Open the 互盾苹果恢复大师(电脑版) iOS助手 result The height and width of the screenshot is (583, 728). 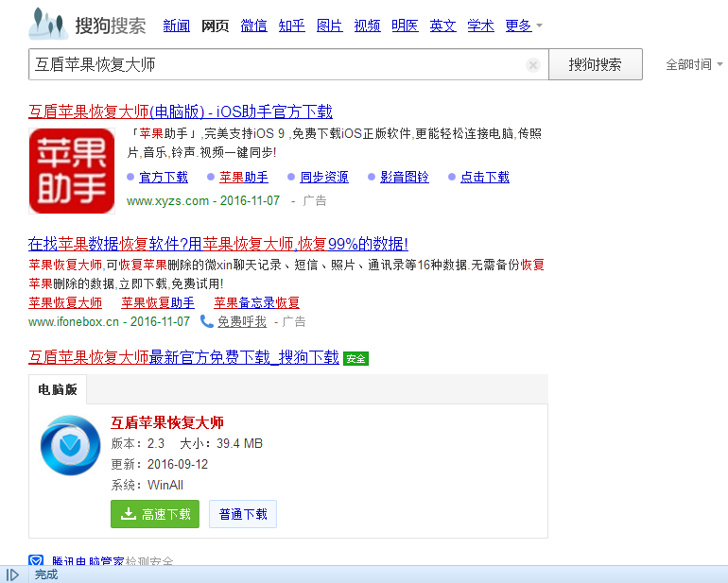click(x=181, y=111)
